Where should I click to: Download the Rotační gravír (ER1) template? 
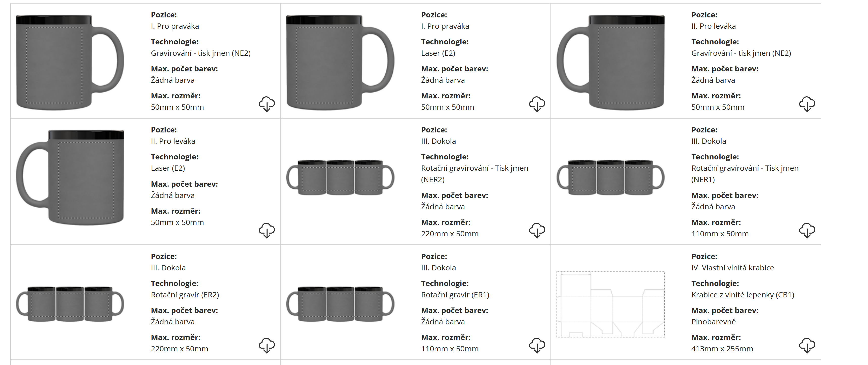537,346
